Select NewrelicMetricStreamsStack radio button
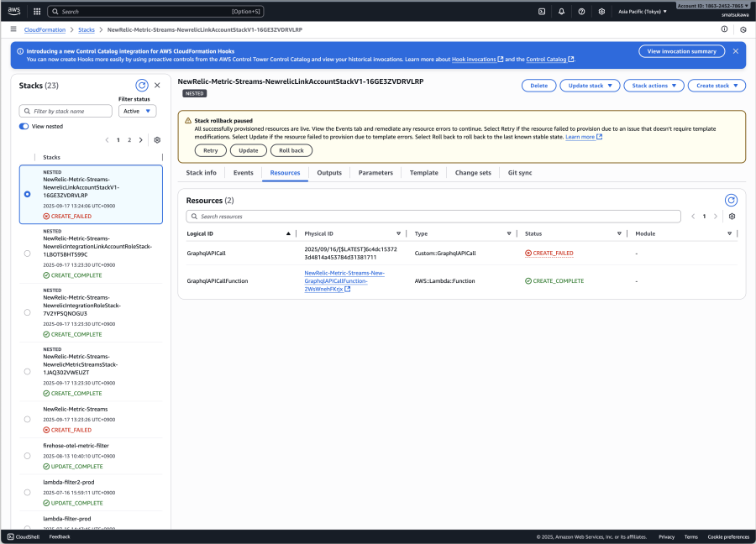 pos(28,372)
